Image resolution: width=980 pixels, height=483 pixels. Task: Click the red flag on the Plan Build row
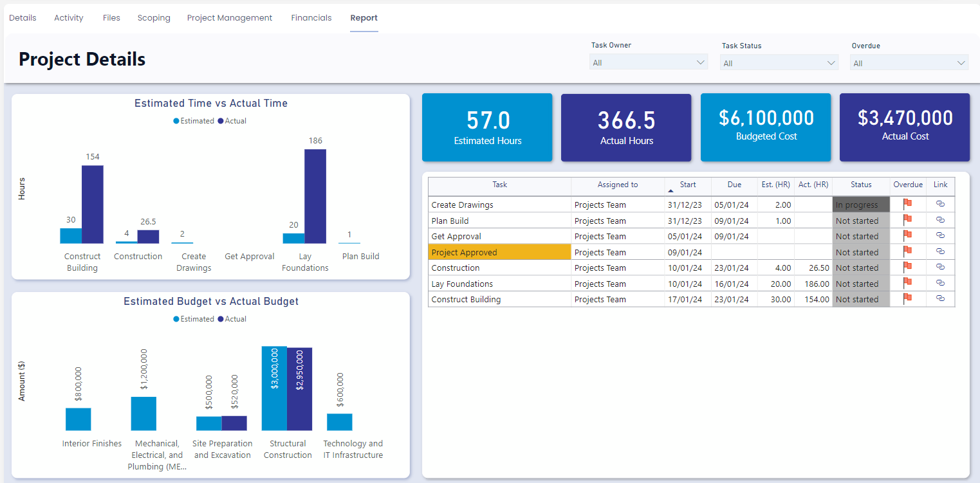point(907,220)
